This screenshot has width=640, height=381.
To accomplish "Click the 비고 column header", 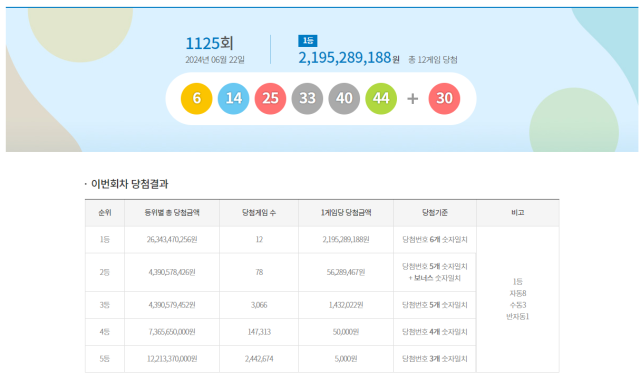I will point(518,213).
